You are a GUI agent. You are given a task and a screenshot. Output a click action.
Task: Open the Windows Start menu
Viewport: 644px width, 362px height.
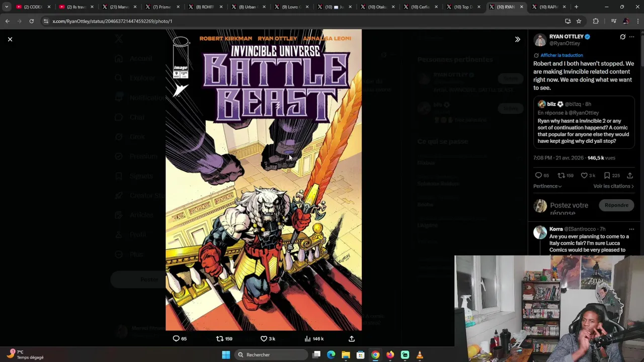[x=226, y=355]
